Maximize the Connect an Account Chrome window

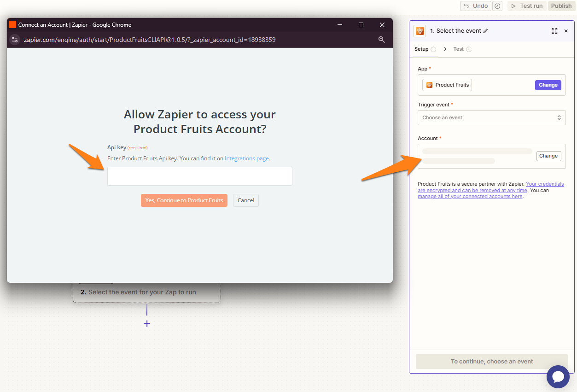(x=361, y=25)
